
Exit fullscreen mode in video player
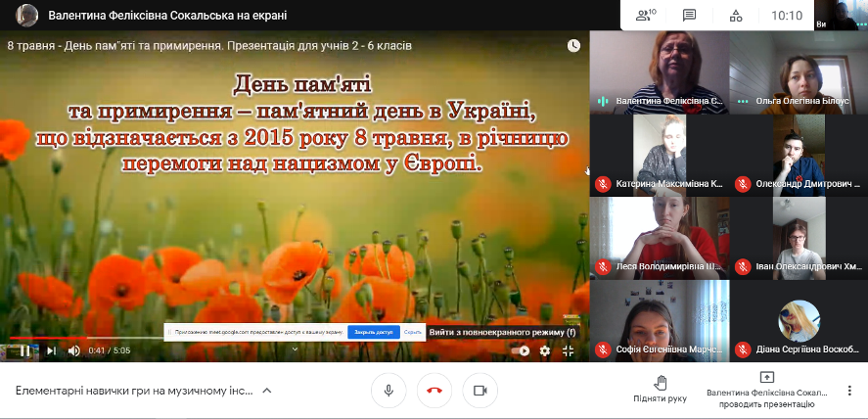coord(568,350)
